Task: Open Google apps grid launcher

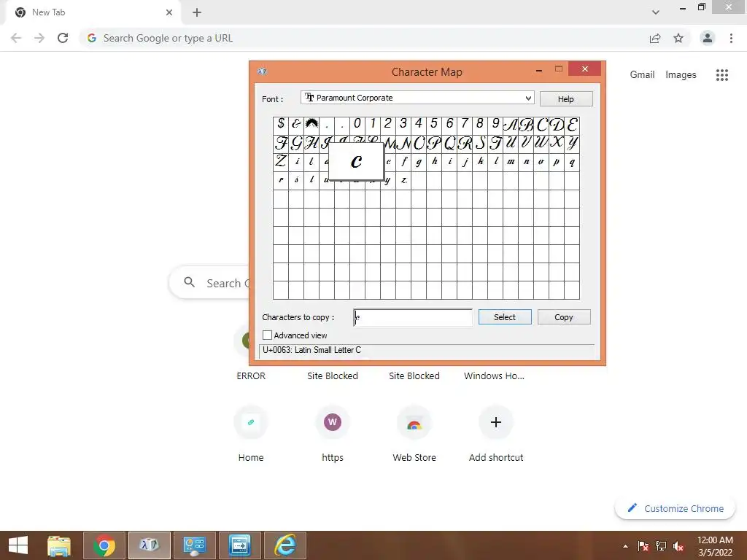Action: coord(721,75)
